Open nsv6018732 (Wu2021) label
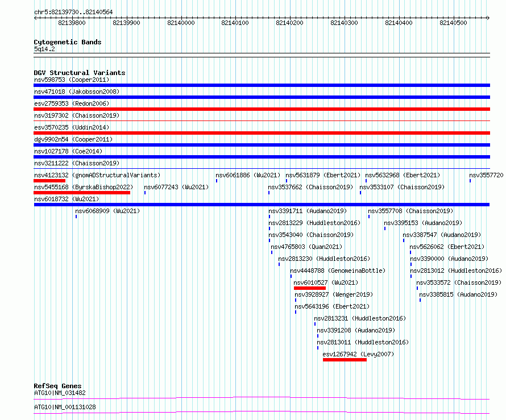 [67, 199]
